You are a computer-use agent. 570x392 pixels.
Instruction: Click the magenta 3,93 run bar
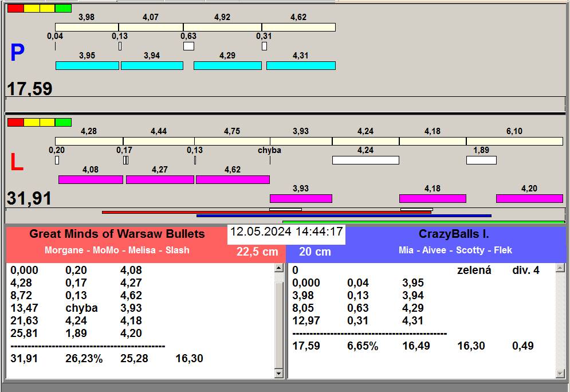[x=301, y=198]
